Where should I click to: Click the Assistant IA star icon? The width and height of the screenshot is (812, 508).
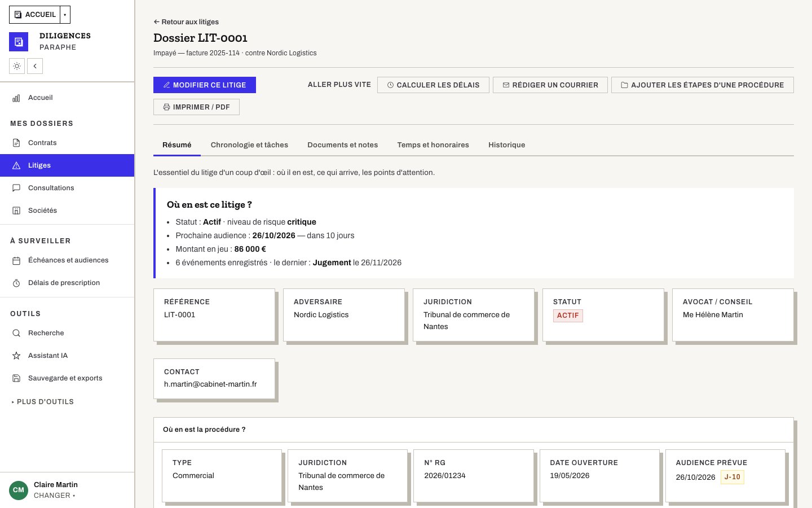coord(16,356)
